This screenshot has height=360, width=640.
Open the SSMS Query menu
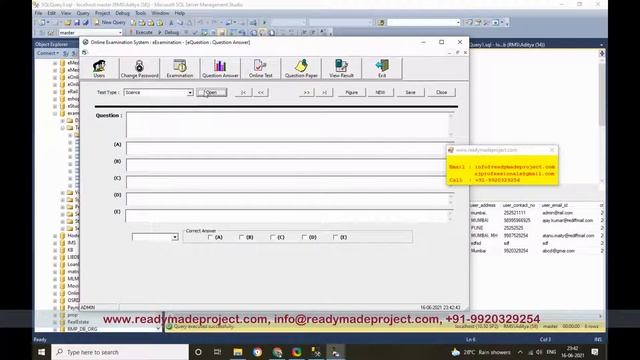(83, 13)
